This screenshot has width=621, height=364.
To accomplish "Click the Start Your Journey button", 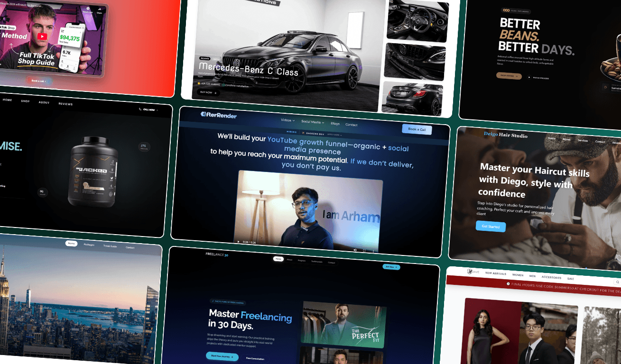I will (x=222, y=356).
